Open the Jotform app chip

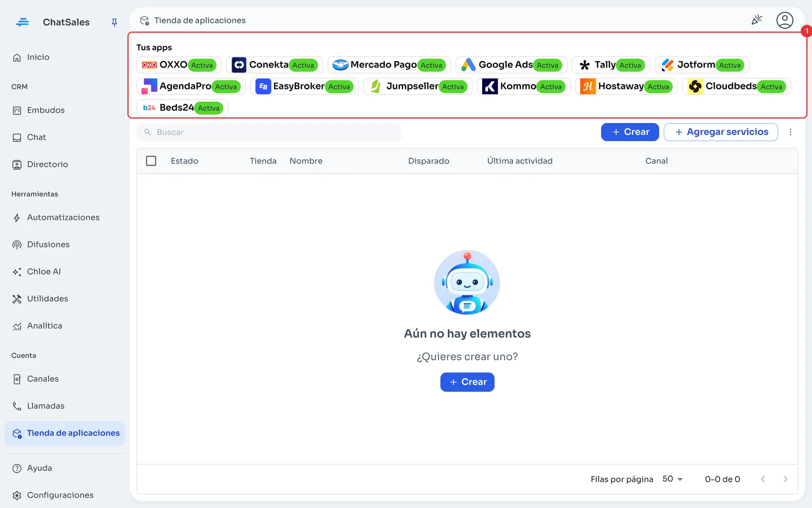[702, 65]
